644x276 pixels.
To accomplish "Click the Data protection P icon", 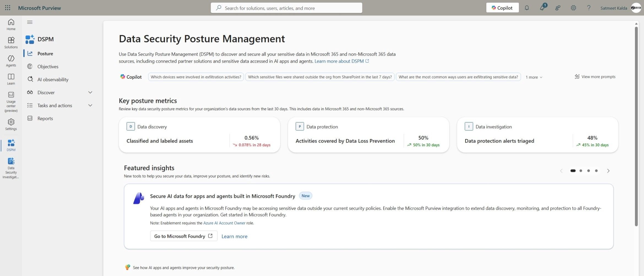I will click(x=300, y=126).
